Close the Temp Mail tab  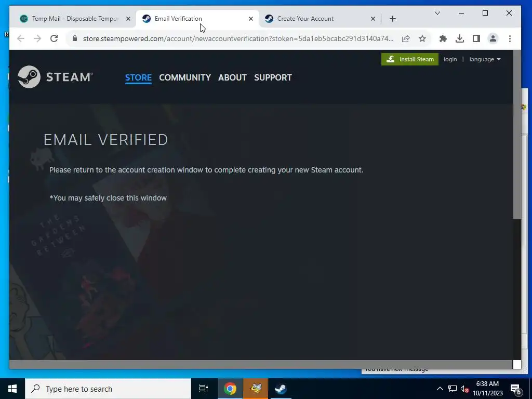(x=128, y=19)
